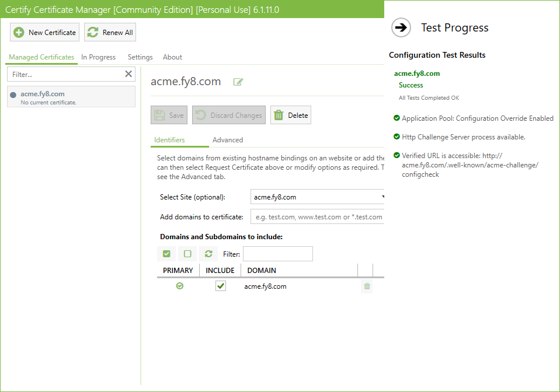Click the New Certificate button
This screenshot has width=560, height=392.
coord(44,33)
